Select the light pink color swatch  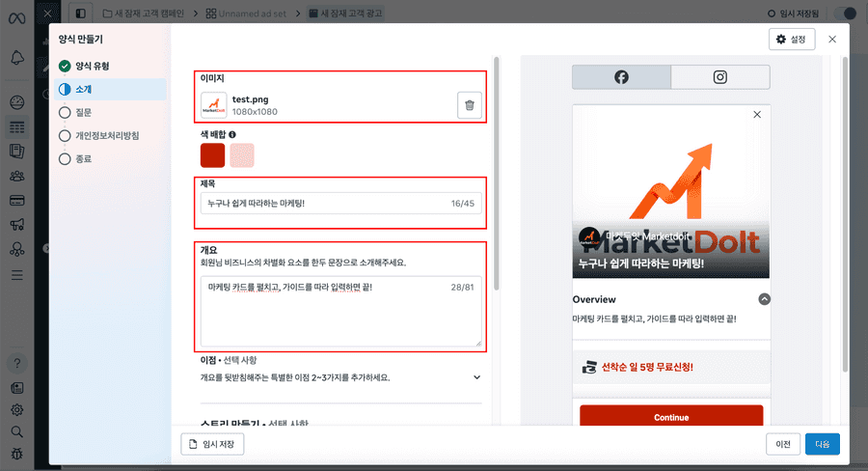(x=242, y=155)
